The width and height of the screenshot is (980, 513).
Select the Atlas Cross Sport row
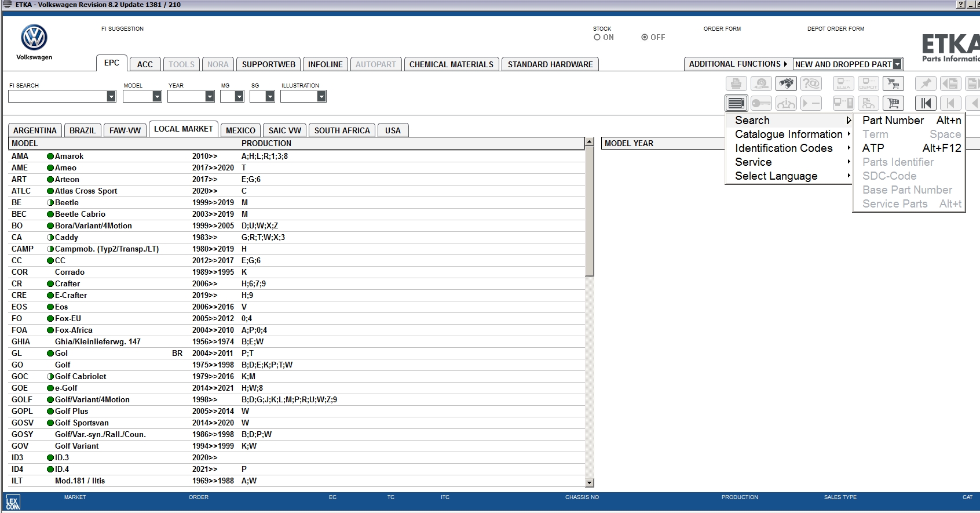click(x=297, y=191)
